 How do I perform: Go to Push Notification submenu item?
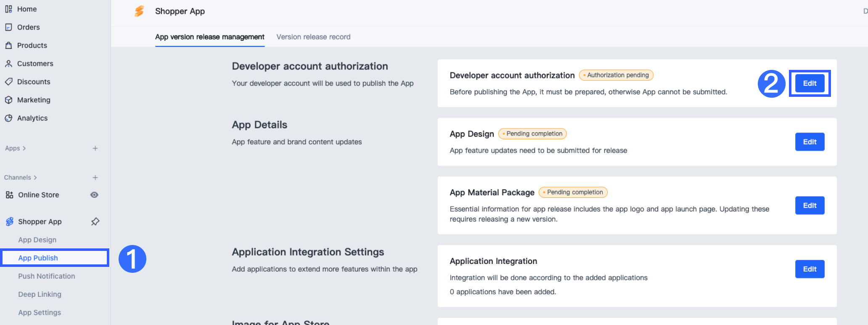point(47,276)
